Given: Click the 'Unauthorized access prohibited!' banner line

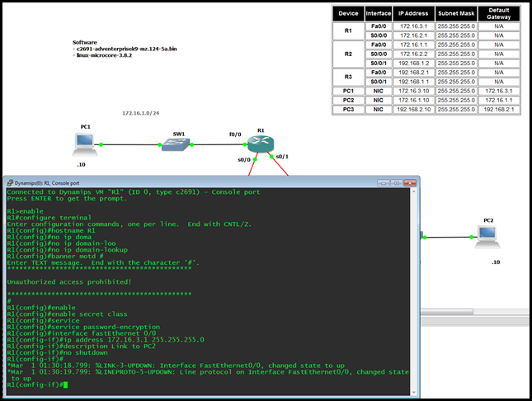Looking at the screenshot, I should (x=69, y=282).
